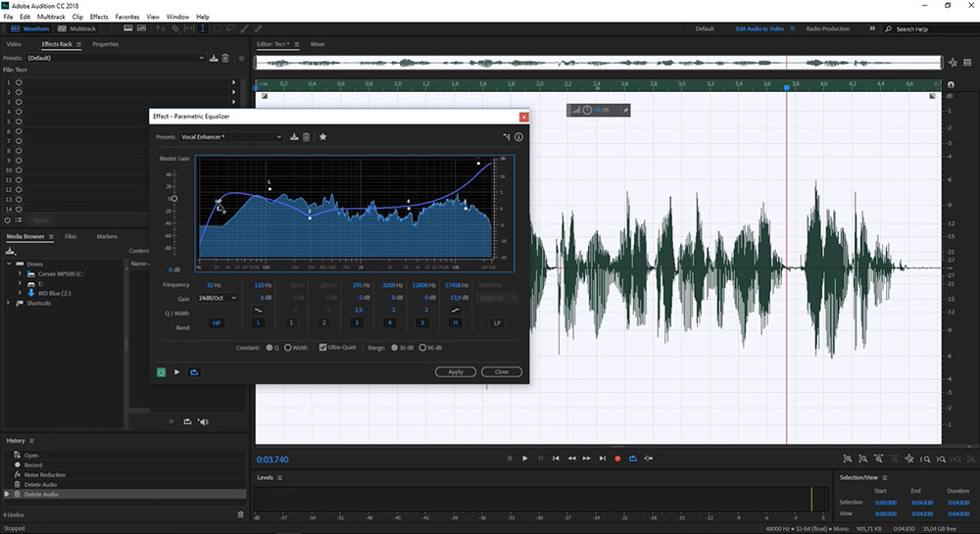Save effects rack preset icon

click(214, 58)
